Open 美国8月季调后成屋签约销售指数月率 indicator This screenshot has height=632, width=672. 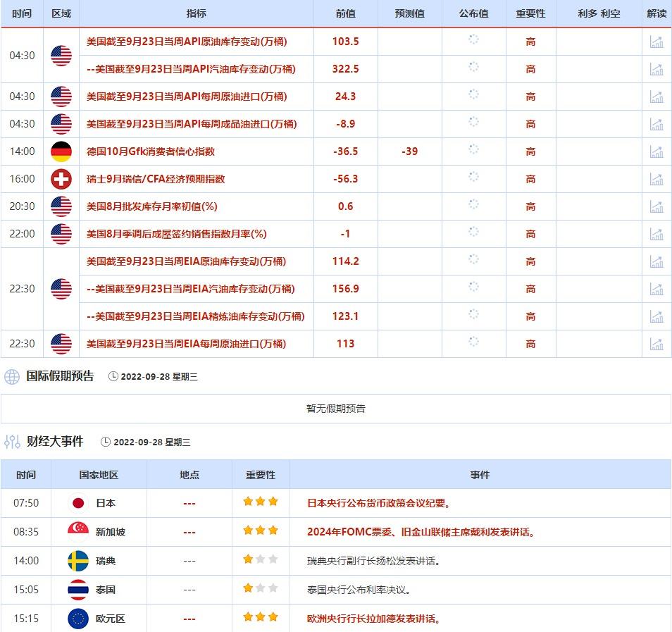tap(177, 234)
